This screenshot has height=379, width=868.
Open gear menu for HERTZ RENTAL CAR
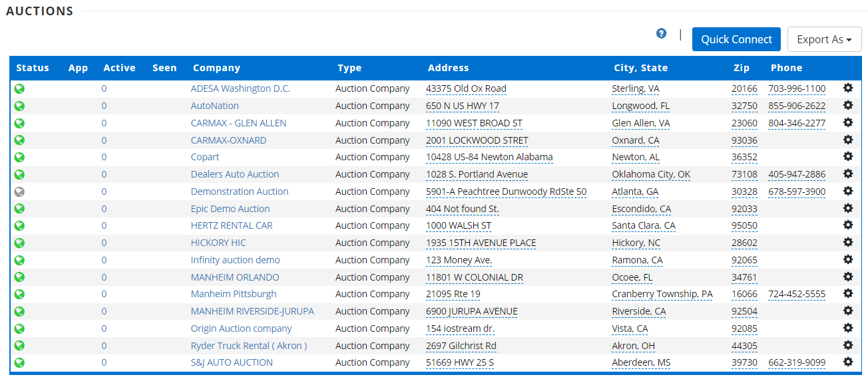click(848, 225)
